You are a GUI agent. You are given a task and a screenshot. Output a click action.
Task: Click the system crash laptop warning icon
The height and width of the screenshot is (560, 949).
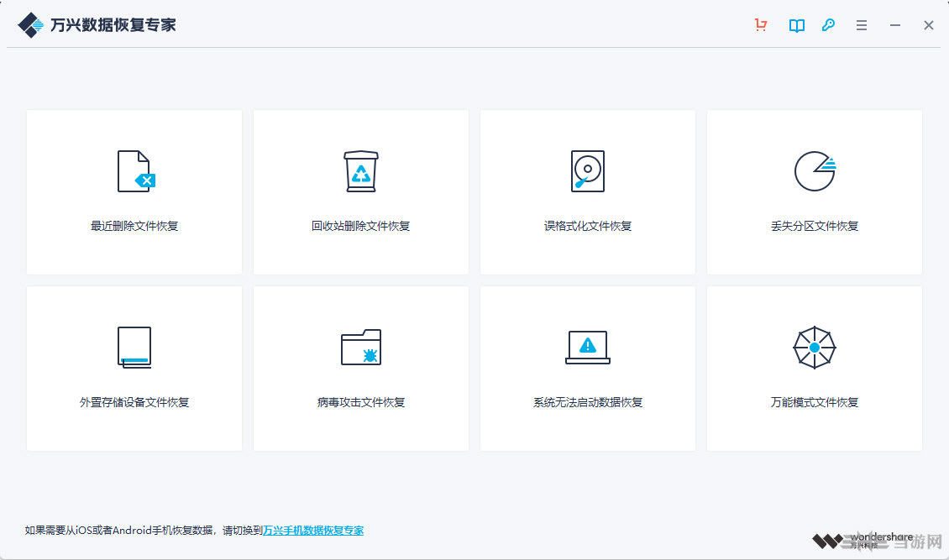[588, 347]
